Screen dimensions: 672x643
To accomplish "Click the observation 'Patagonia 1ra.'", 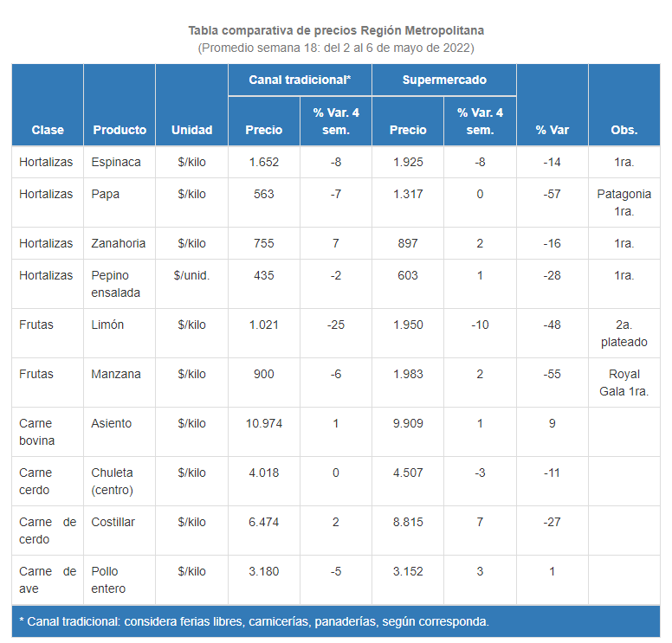I will 624,203.
